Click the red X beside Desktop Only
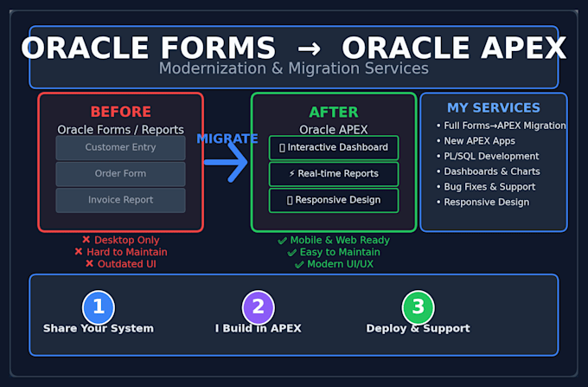 (x=86, y=240)
